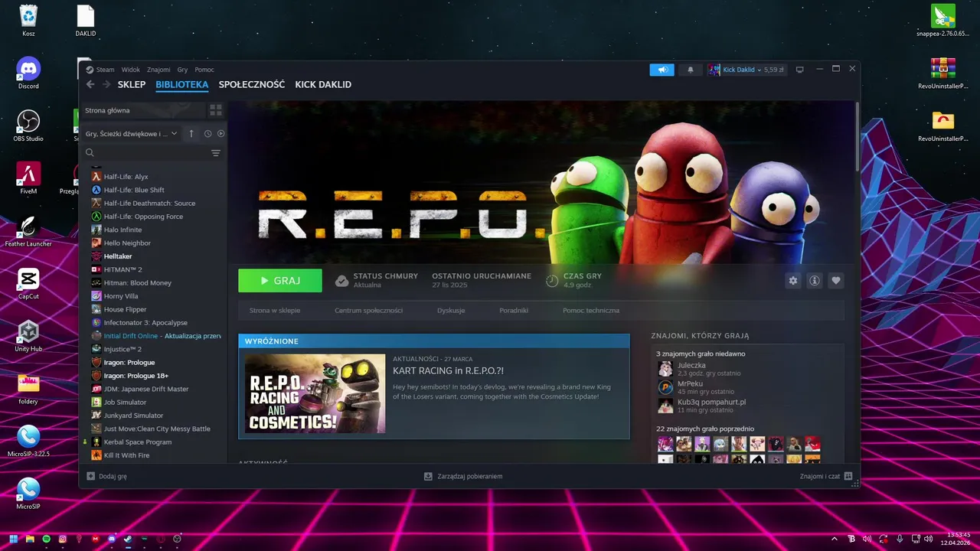Open the Pomoc menu
This screenshot has height=551, width=980.
(204, 70)
